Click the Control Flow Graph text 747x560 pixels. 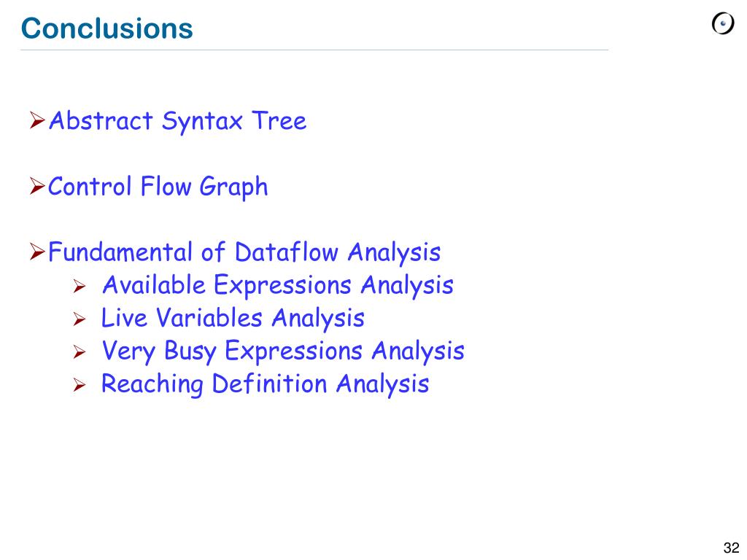(x=158, y=187)
